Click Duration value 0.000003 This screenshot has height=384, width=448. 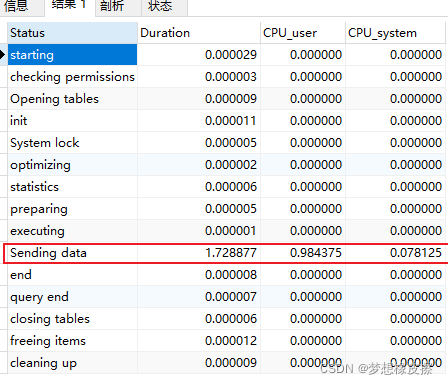[x=231, y=77]
